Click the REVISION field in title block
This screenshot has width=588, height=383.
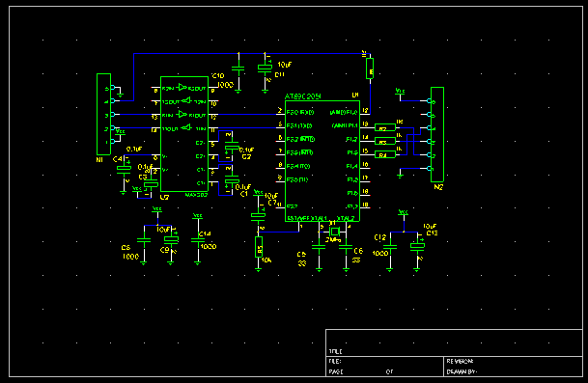tap(513, 361)
